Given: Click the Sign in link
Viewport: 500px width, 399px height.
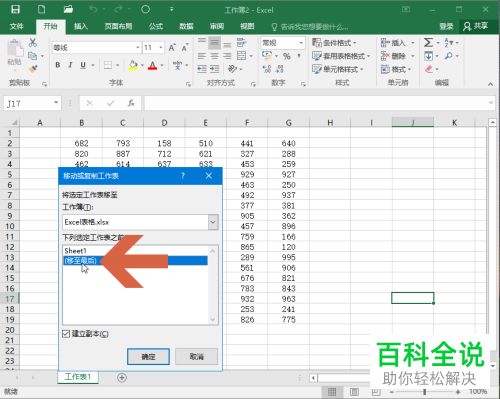Looking at the screenshot, I should (x=446, y=26).
